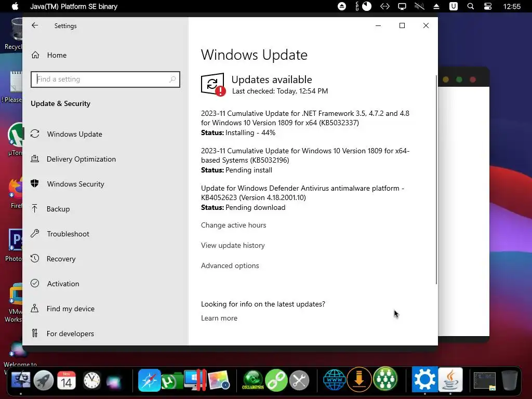This screenshot has height=399, width=532.
Task: Click Last checked: Today, 12:54 PM text
Action: point(280,91)
